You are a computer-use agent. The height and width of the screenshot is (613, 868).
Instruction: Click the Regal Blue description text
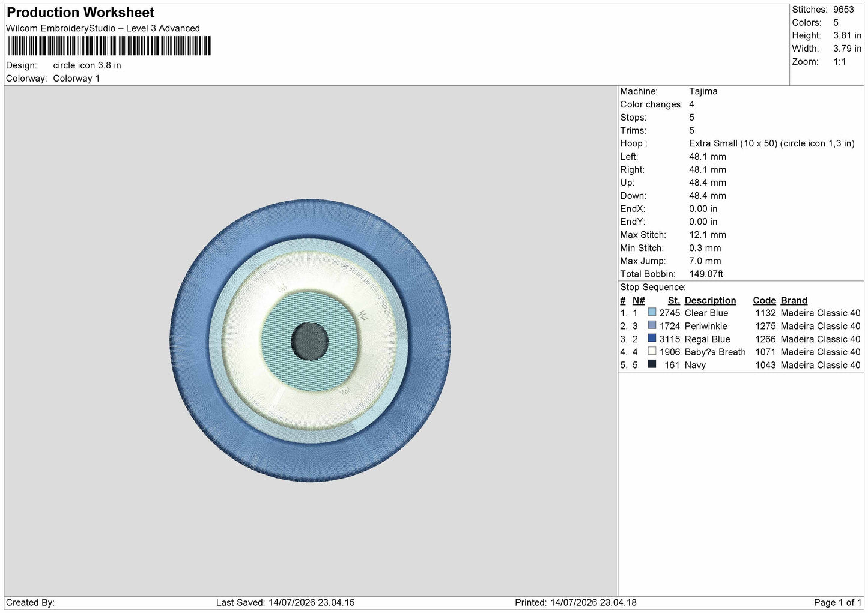pos(708,339)
